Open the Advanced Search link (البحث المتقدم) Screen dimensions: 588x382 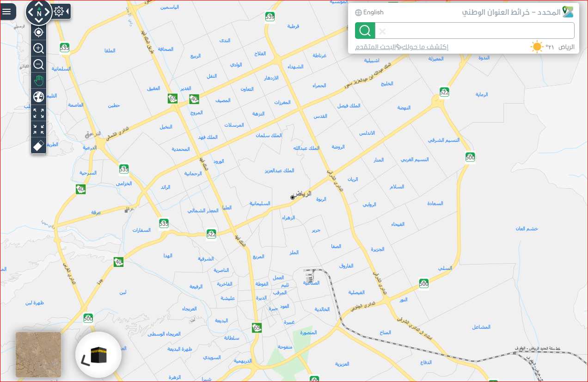pyautogui.click(x=376, y=47)
